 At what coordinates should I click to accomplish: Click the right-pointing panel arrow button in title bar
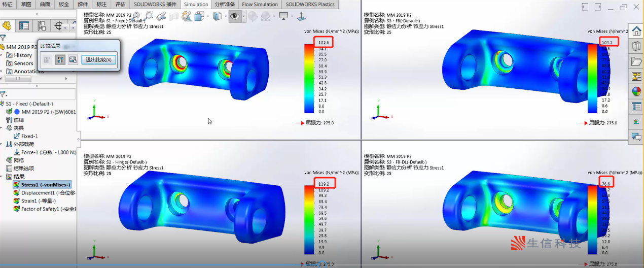coord(597,7)
